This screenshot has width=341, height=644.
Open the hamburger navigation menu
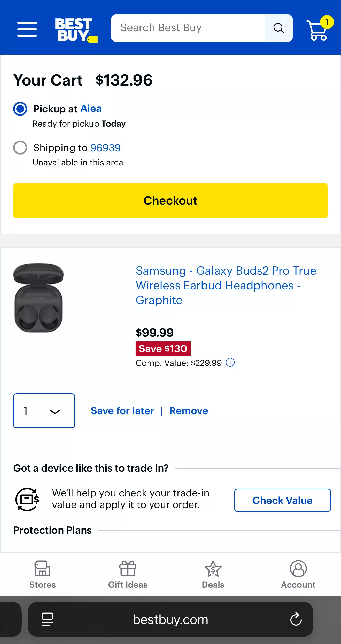click(27, 28)
